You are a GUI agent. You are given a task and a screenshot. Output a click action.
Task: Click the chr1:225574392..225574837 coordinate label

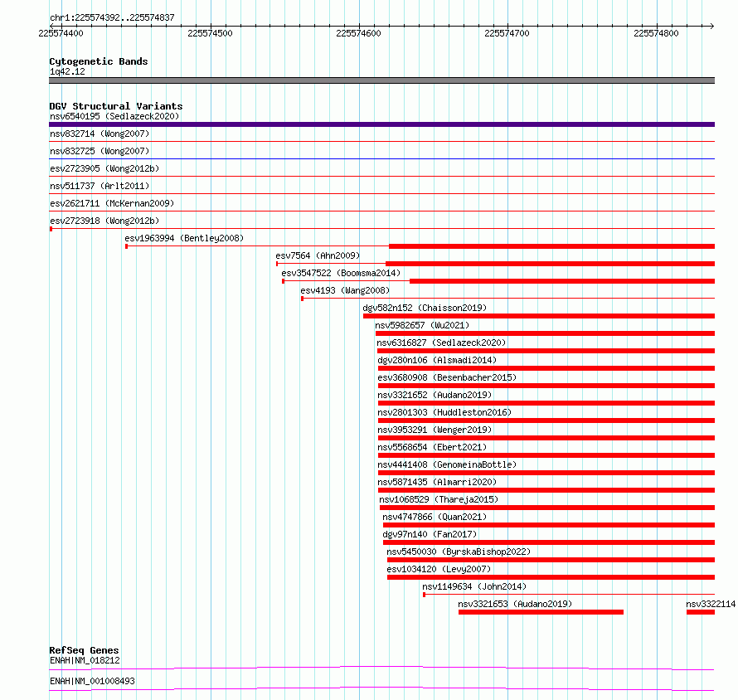click(112, 18)
